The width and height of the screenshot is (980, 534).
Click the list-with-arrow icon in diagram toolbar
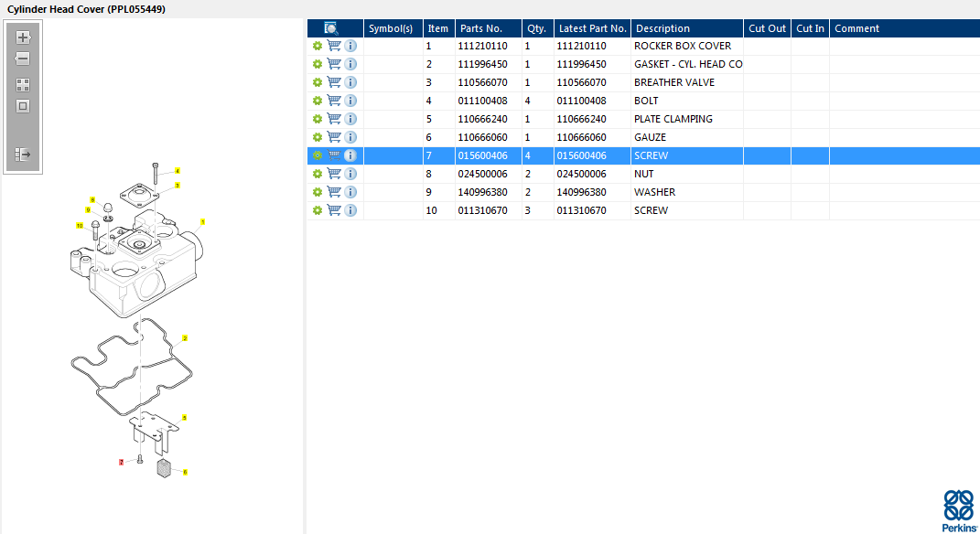23,155
